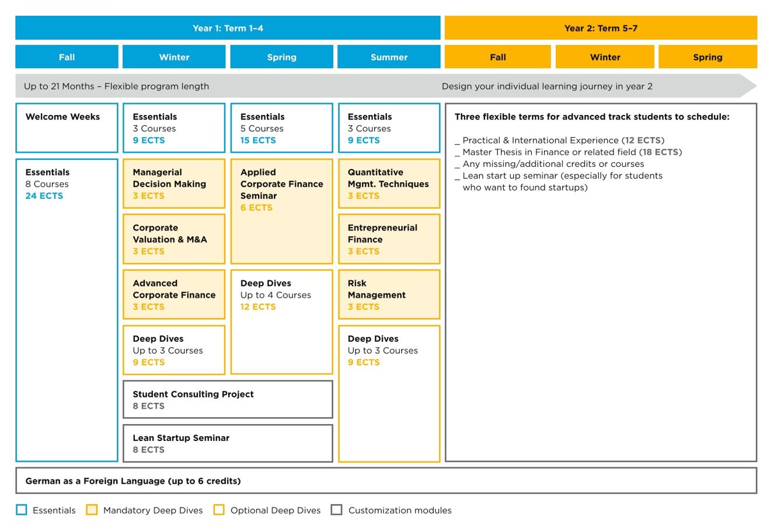The width and height of the screenshot is (767, 532).
Task: Click the blue Essentials legend swatch
Action: pyautogui.click(x=22, y=510)
